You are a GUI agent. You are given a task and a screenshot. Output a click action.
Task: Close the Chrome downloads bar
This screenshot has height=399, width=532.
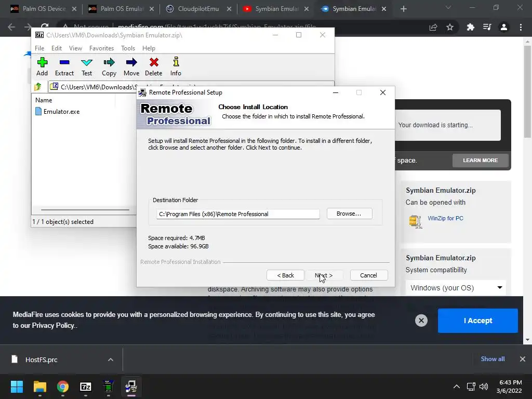tap(523, 359)
